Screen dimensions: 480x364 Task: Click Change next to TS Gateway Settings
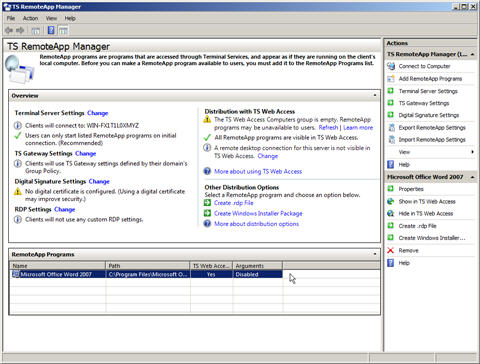[86, 153]
